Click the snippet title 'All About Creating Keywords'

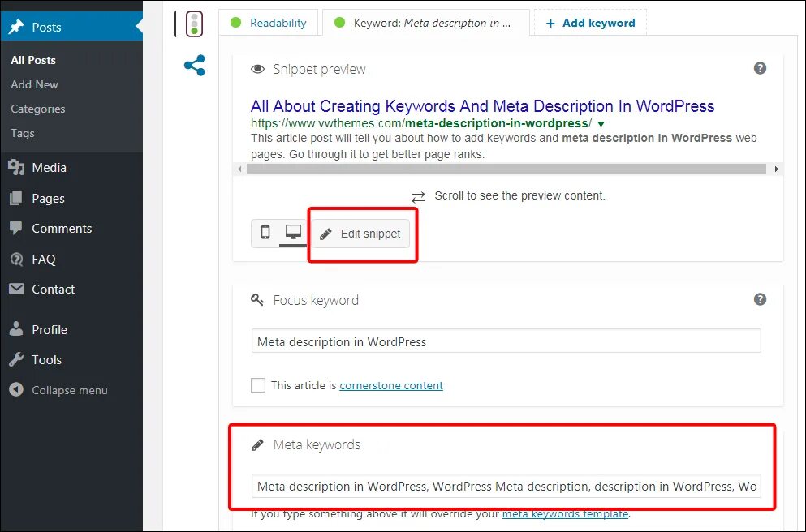click(x=482, y=106)
